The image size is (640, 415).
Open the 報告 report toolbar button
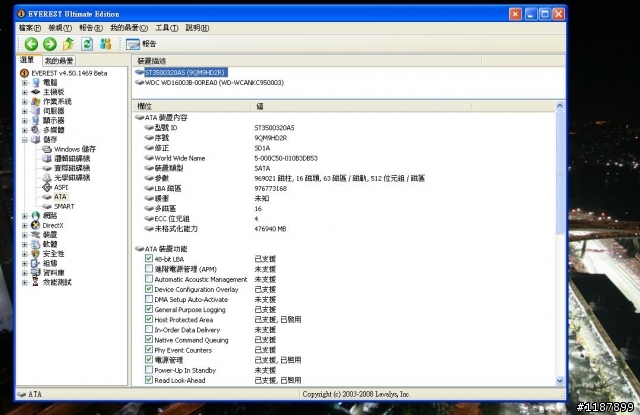pos(141,44)
